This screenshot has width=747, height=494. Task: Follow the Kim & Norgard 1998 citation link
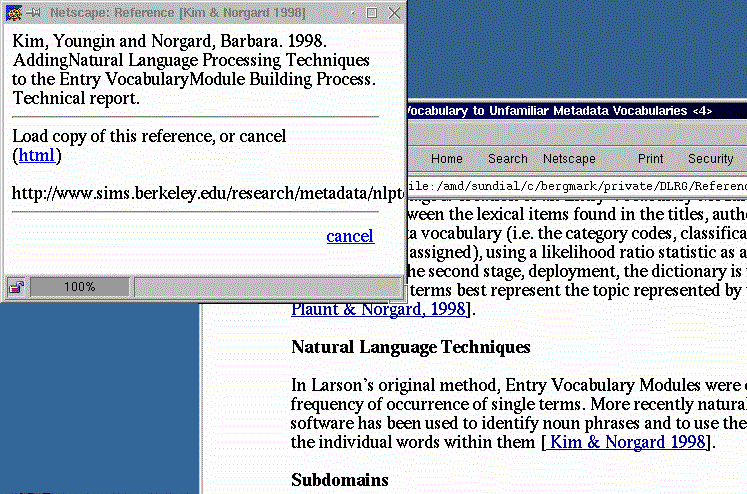(628, 442)
